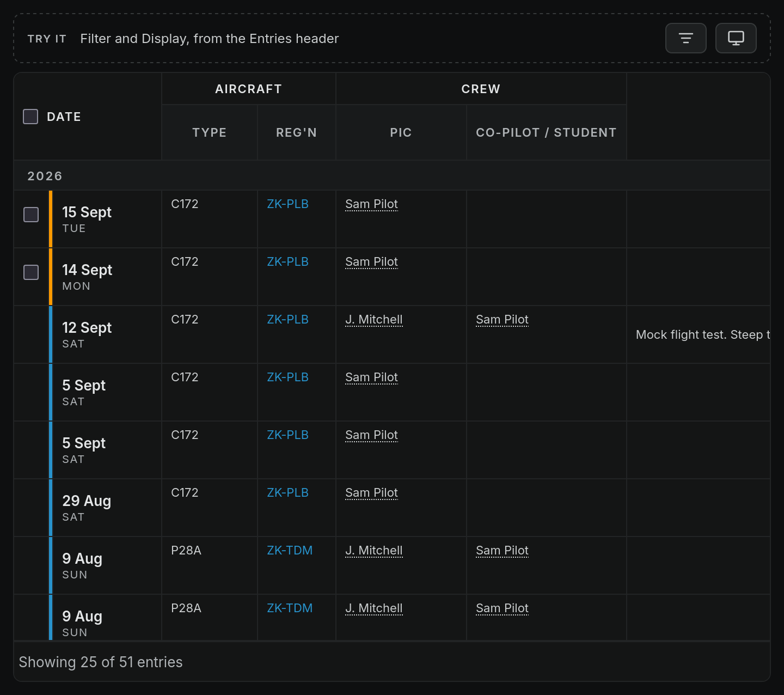The image size is (784, 695).
Task: Click C172 type in the 14 Sept row
Action: [185, 261]
